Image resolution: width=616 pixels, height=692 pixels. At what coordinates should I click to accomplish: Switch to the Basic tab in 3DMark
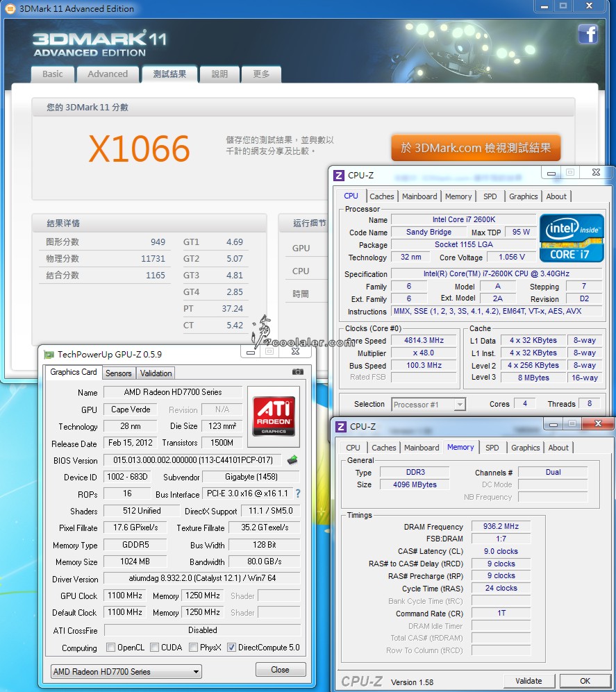[x=53, y=74]
